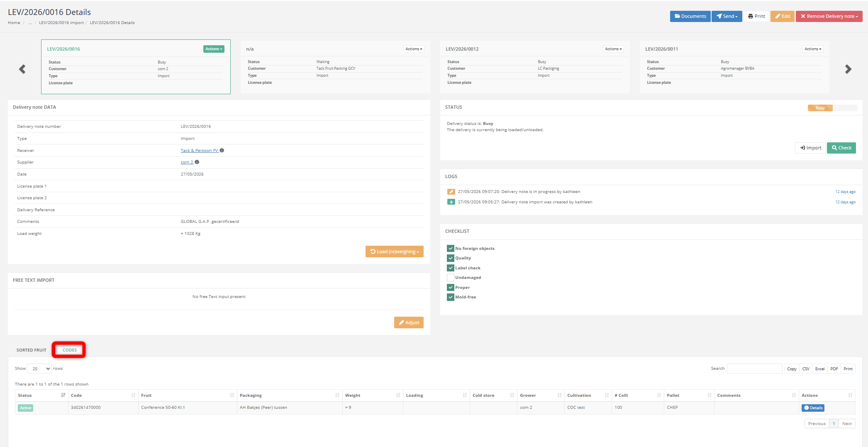Open rows-per-page selector showing 25
Viewport: 868px width, 447px height.
[x=39, y=369]
